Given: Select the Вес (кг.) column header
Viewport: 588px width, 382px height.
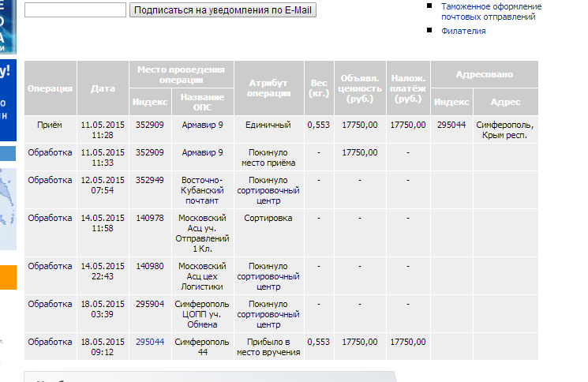Looking at the screenshot, I should pos(319,88).
